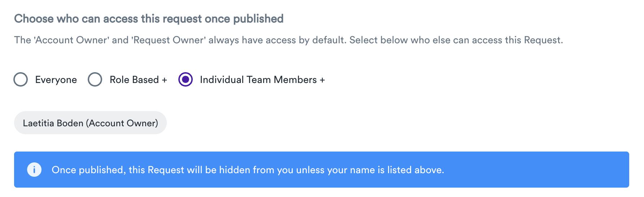
Task: Click the "Individual Team Members" label text
Action: (258, 80)
